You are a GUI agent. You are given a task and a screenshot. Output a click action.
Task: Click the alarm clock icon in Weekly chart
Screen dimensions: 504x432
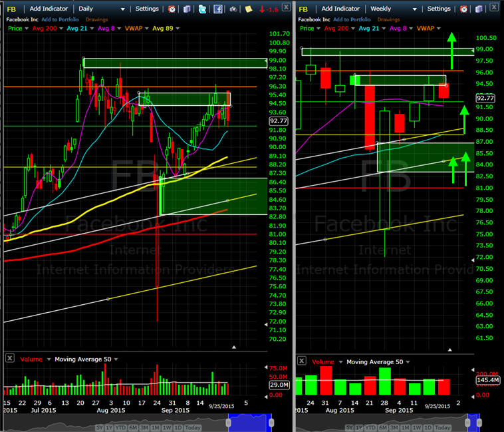tap(463, 9)
